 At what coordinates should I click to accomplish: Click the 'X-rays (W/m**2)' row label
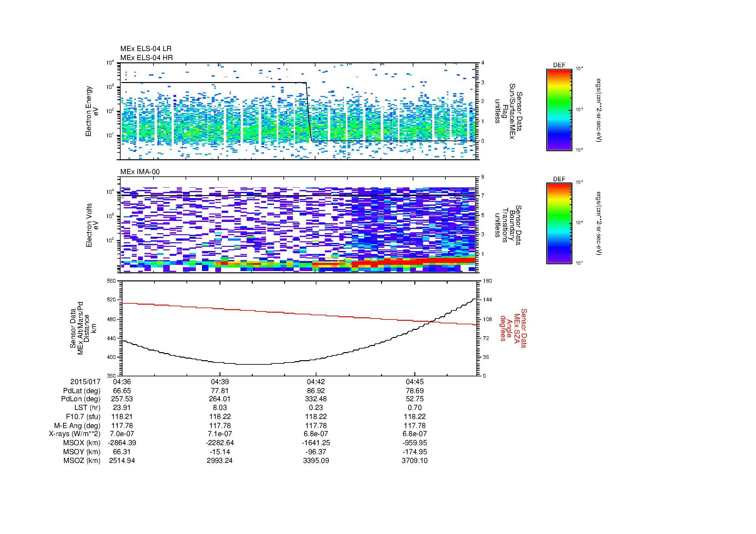[x=75, y=434]
